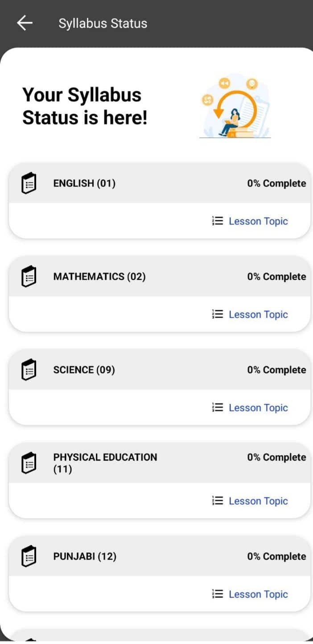The image size is (313, 644).
Task: Select the MATHEMATICS (02) subject header
Action: [160, 276]
